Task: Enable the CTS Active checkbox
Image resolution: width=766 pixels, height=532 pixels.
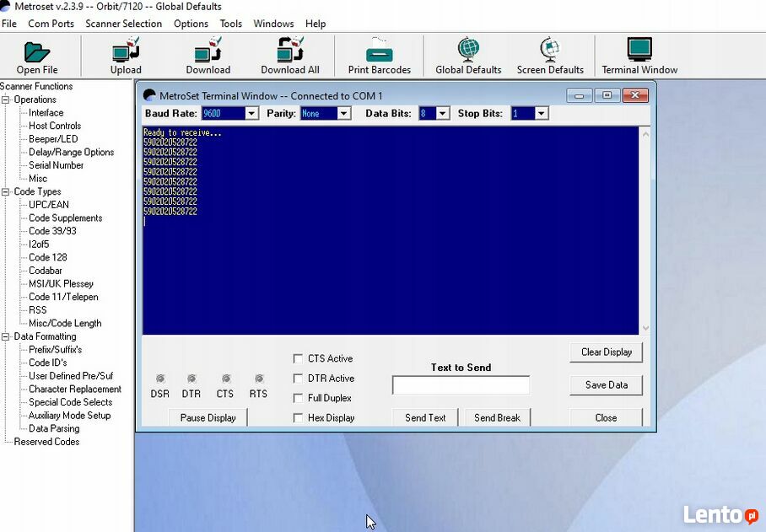Action: (298, 358)
